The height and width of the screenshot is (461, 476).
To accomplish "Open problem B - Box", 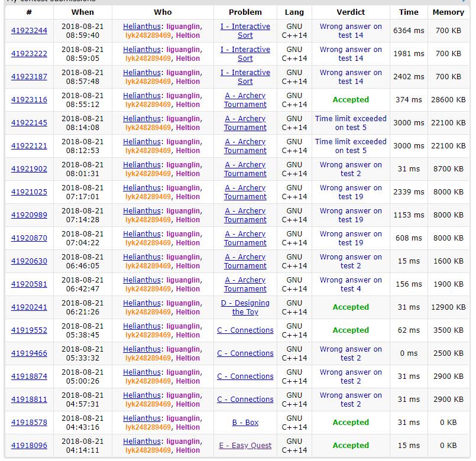I will point(245,423).
